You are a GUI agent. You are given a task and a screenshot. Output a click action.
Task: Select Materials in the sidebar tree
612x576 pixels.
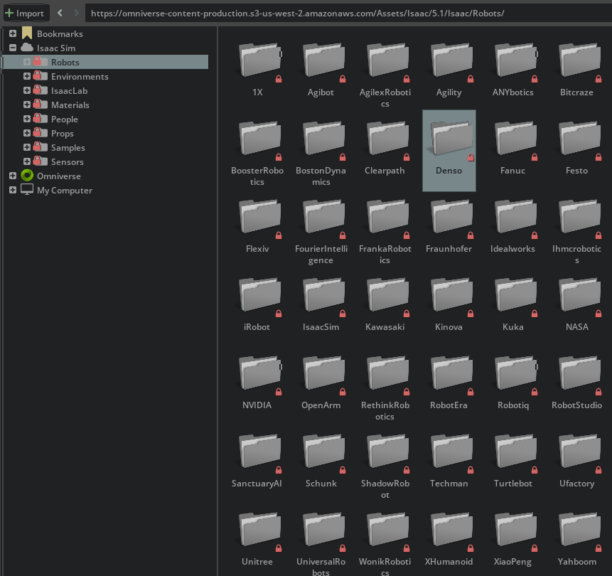tap(70, 105)
